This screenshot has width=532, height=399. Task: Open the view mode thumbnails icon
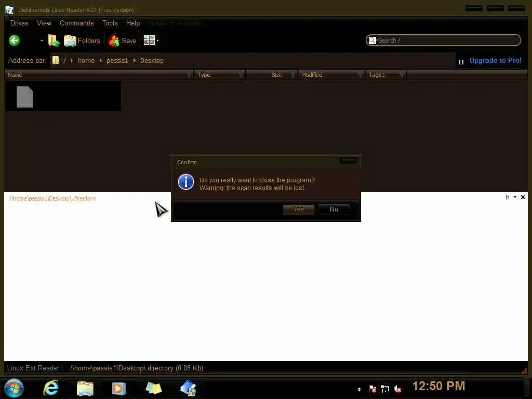(149, 41)
